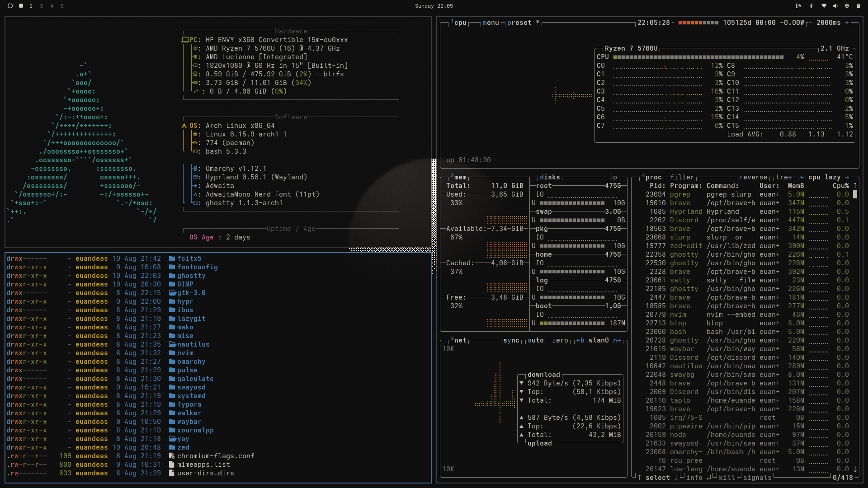Click the logout arrow icon in top bar
The image size is (868, 488).
pos(798,6)
